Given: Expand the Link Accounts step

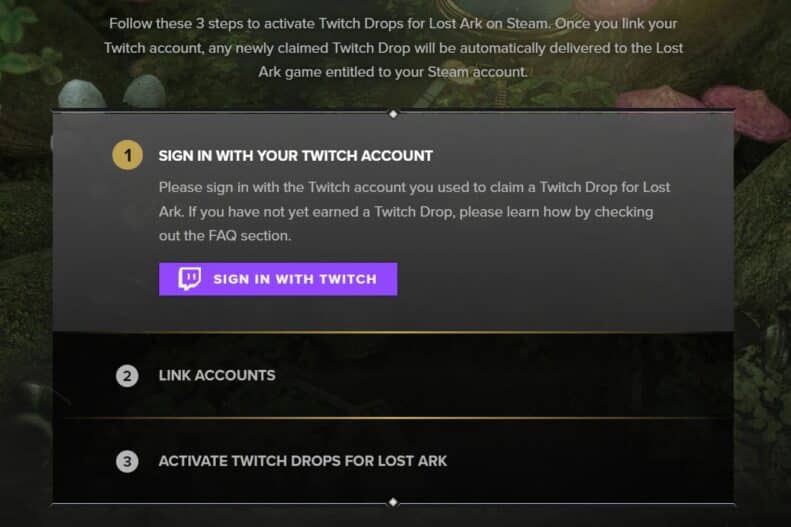Looking at the screenshot, I should pyautogui.click(x=217, y=376).
